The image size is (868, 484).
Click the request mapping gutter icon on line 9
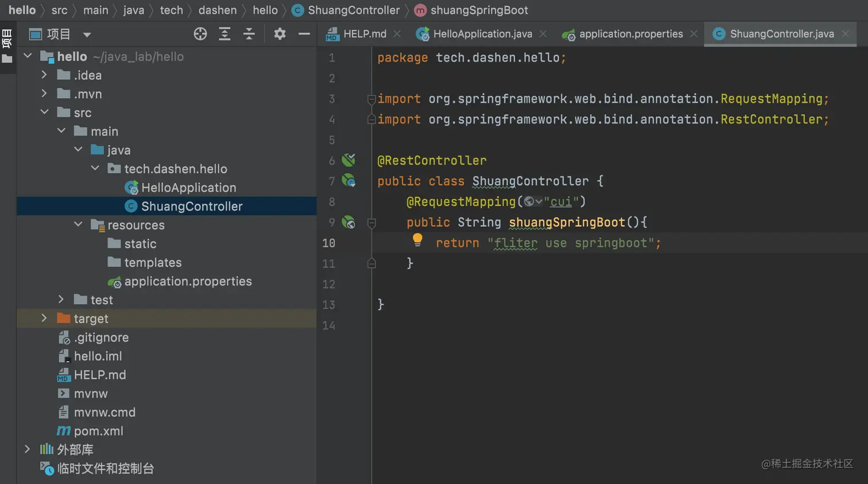pos(348,222)
